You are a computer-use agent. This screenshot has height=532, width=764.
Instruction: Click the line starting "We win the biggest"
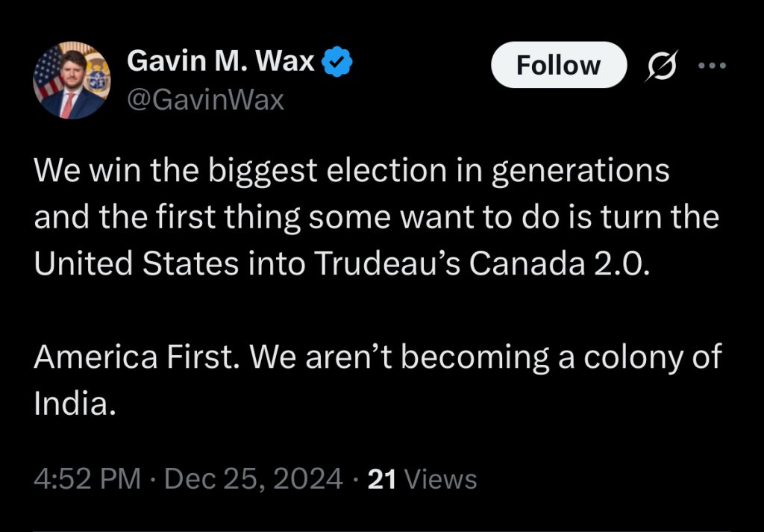[351, 172]
